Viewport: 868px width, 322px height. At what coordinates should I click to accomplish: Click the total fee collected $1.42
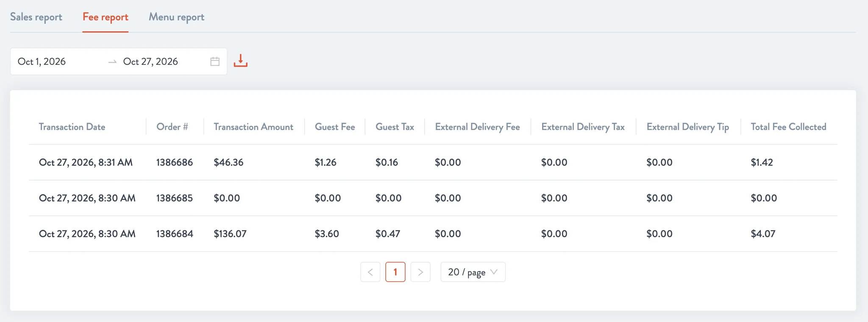click(762, 162)
